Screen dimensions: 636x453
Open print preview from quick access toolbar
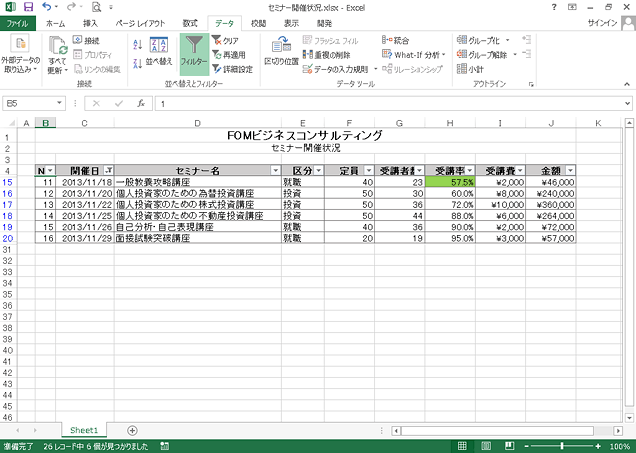point(96,7)
